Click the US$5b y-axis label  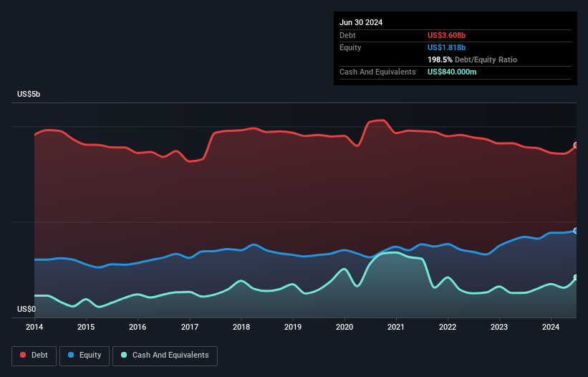coord(29,94)
